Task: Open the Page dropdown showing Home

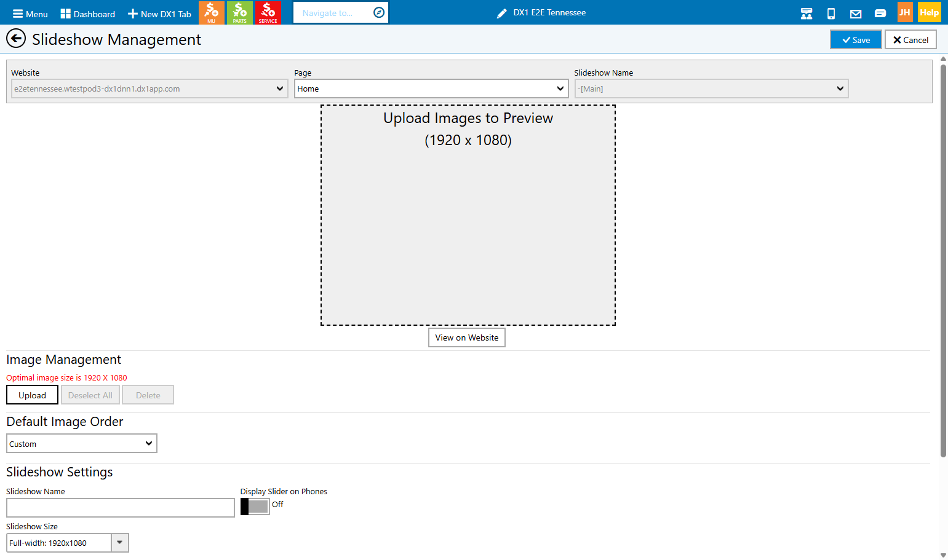Action: [431, 89]
